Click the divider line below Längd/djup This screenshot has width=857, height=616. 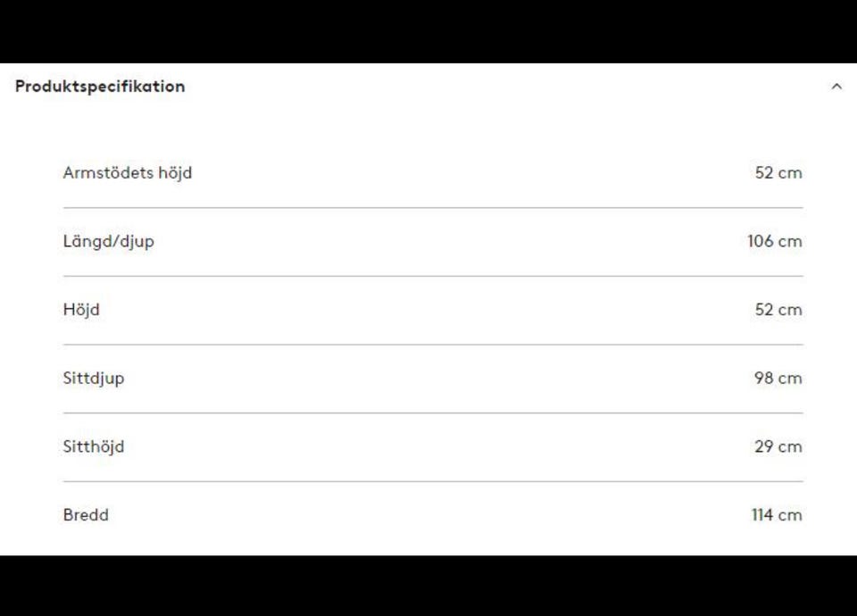(x=433, y=276)
